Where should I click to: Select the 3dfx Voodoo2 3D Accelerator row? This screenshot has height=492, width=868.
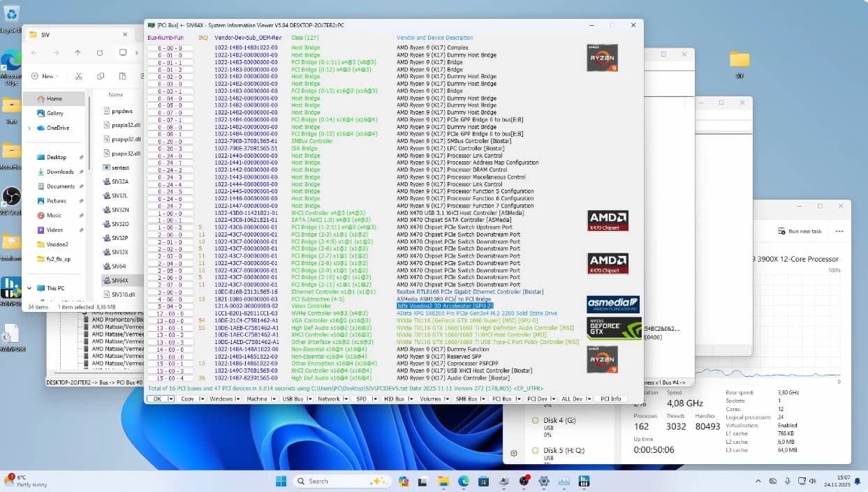pyautogui.click(x=445, y=306)
